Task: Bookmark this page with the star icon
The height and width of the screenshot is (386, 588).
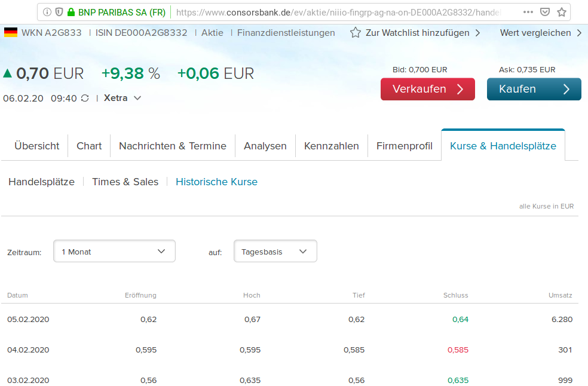Action: pos(561,11)
